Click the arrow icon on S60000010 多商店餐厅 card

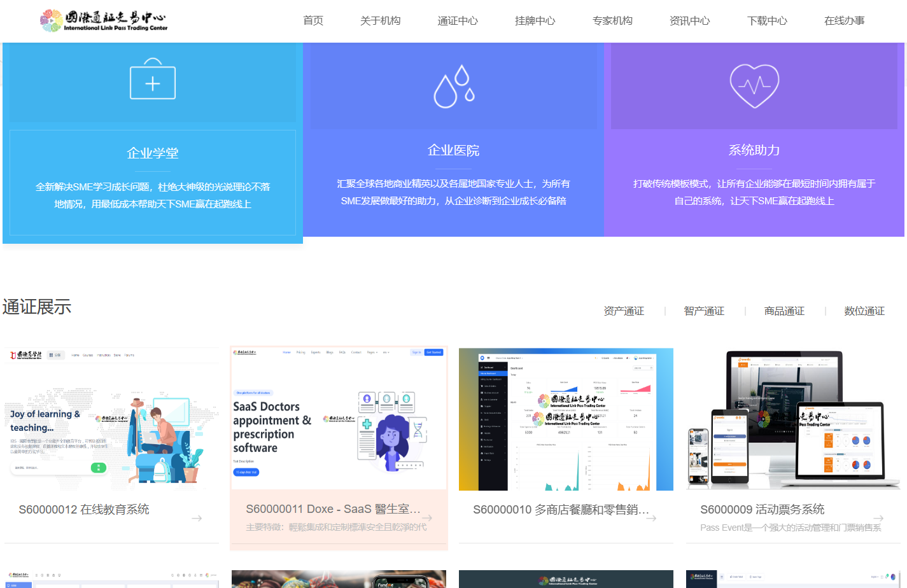[650, 518]
